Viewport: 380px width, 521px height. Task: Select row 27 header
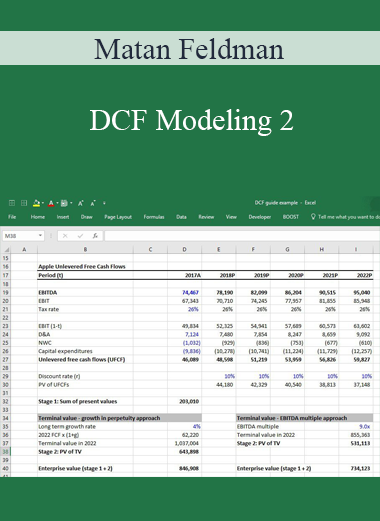[x=6, y=359]
